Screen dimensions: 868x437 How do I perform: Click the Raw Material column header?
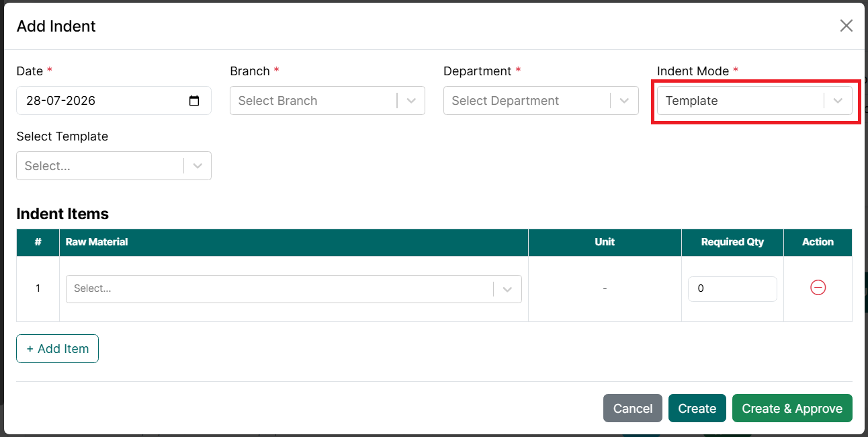click(97, 242)
